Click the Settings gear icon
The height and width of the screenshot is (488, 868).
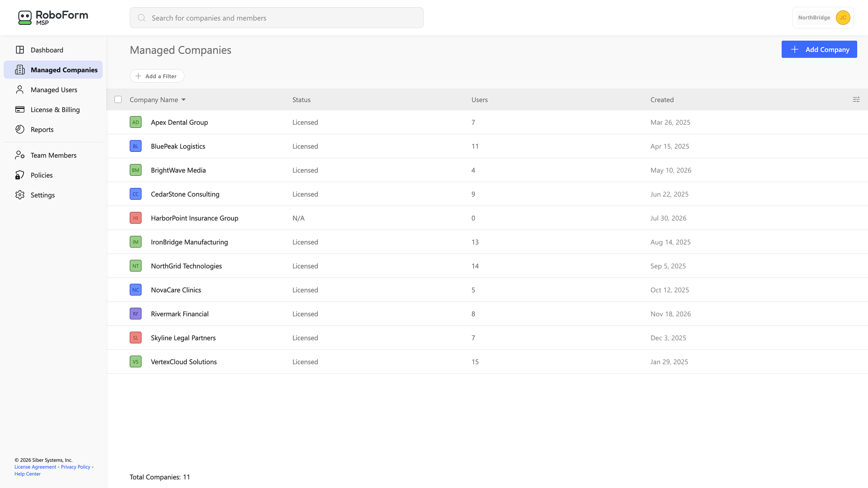coord(20,195)
